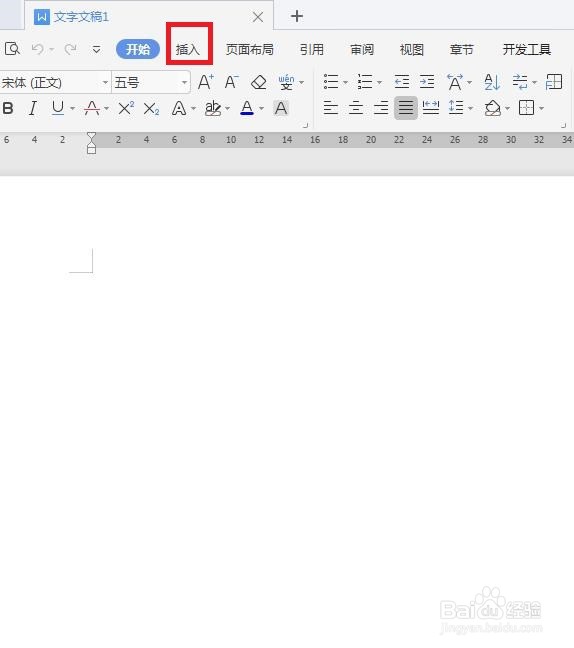Expand the strikethrough dropdown arrow
The width and height of the screenshot is (574, 648).
[x=106, y=109]
